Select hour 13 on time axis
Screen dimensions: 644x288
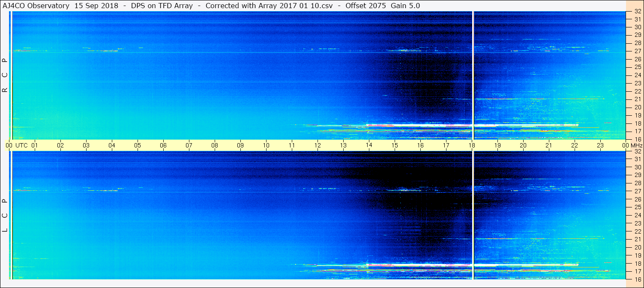tap(343, 145)
